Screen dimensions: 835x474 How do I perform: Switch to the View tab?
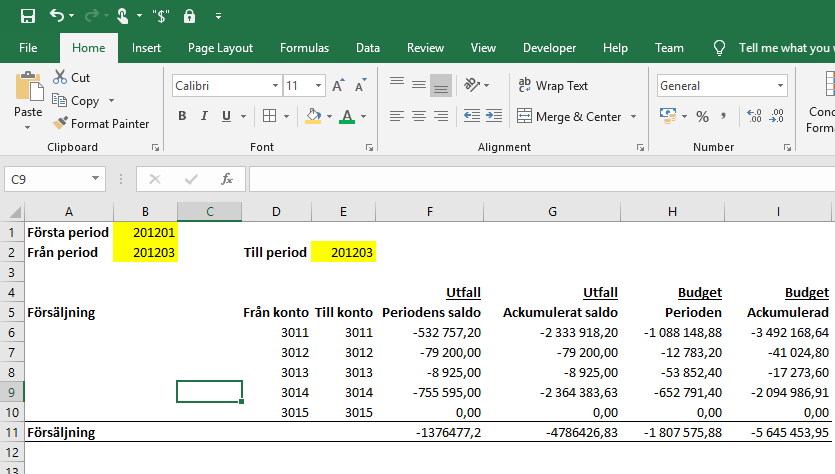[484, 48]
